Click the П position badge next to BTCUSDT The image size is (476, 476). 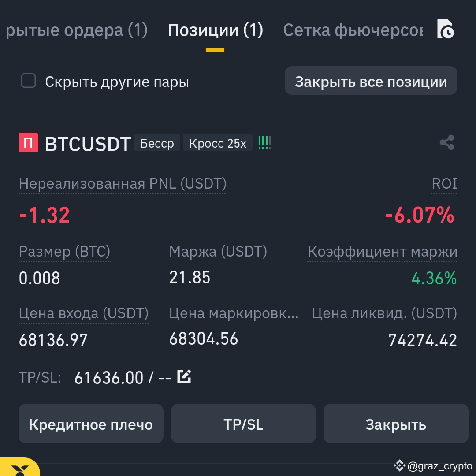29,142
